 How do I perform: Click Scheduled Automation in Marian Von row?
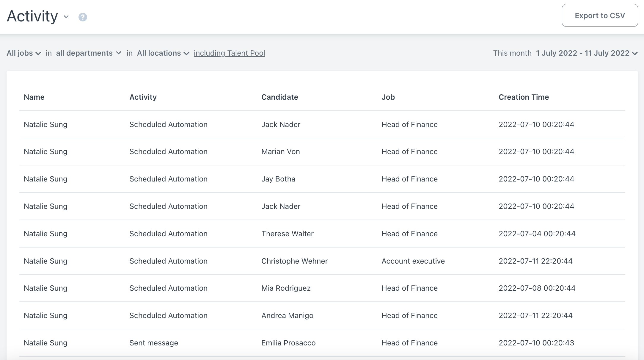168,151
